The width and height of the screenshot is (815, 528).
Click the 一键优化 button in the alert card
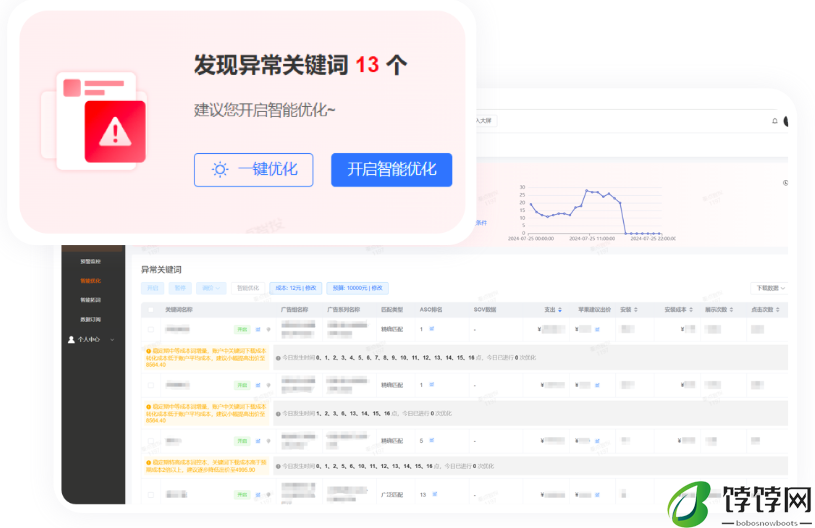[254, 169]
